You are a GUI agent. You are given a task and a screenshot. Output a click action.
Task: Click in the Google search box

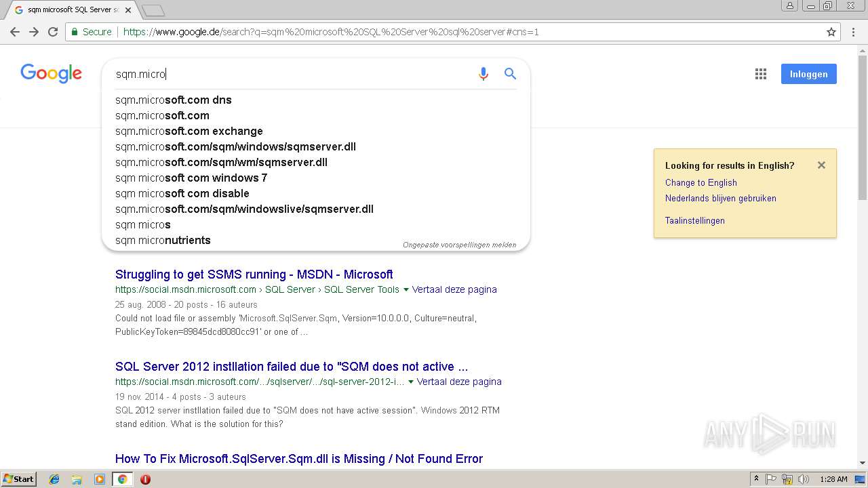point(292,74)
